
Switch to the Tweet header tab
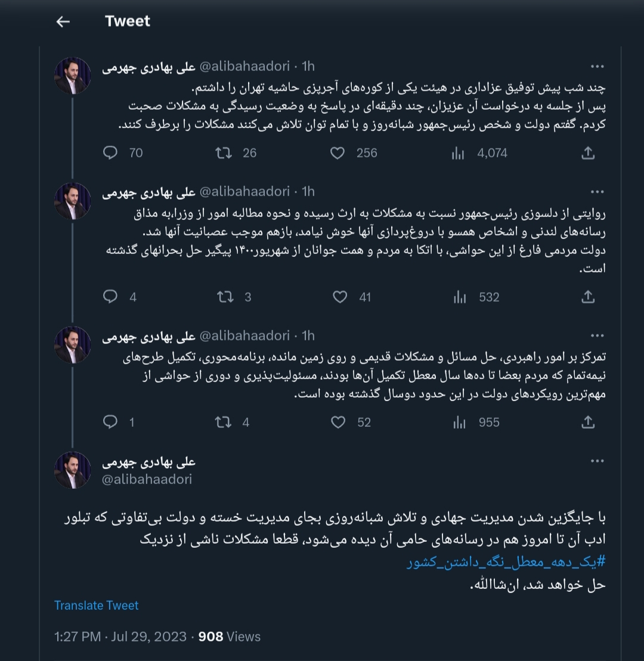[x=127, y=21]
